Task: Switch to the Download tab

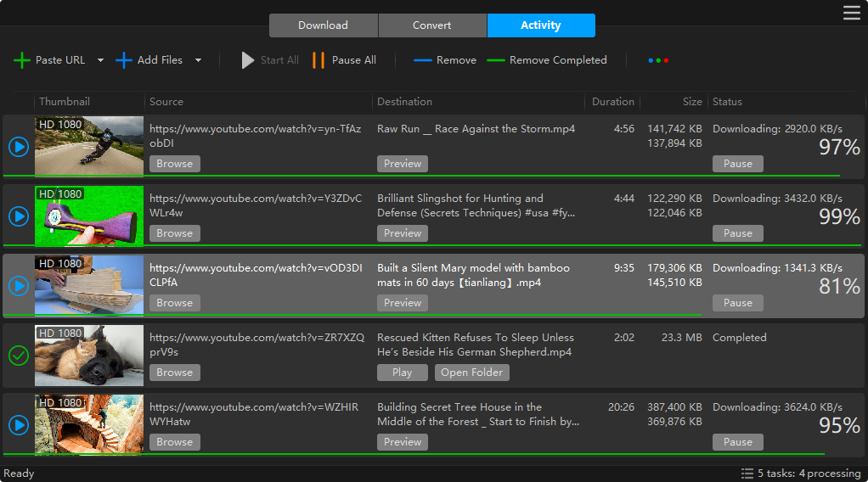Action: [x=323, y=25]
